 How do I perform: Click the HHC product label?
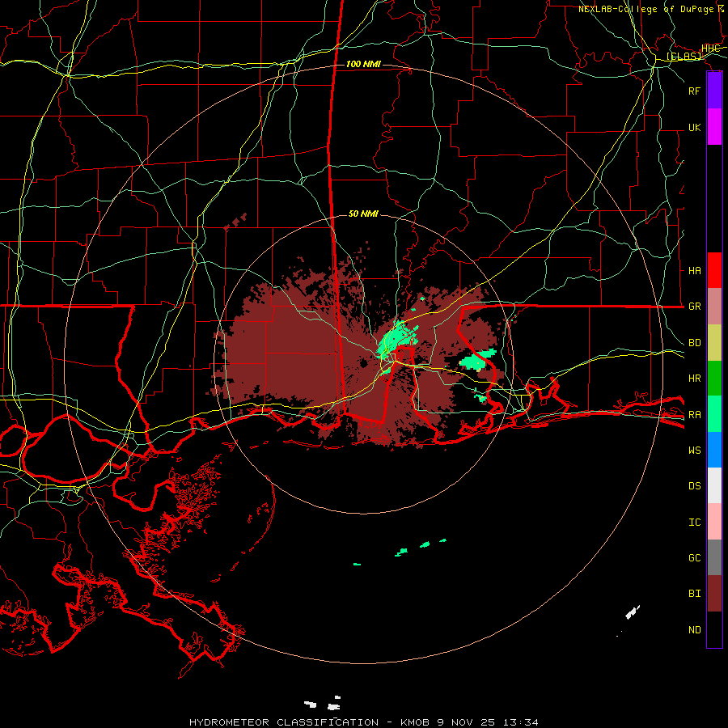(x=710, y=49)
